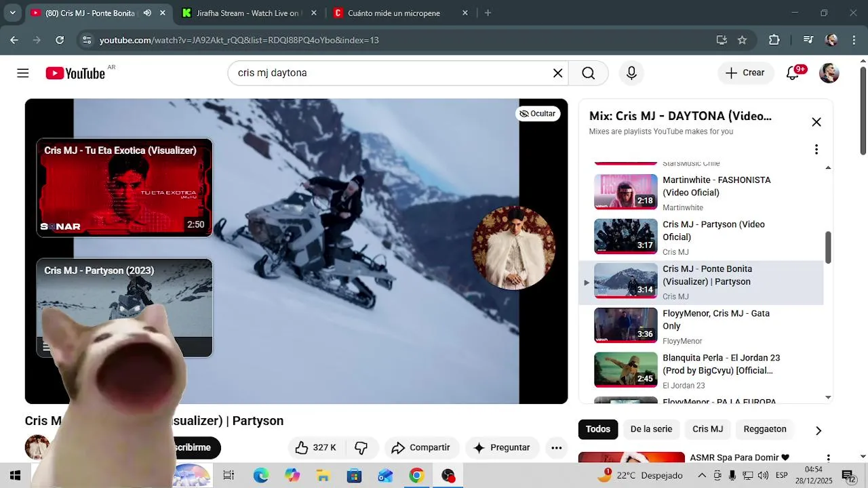Go to the YouTube home logo
This screenshot has width=868, height=488.
(x=75, y=73)
